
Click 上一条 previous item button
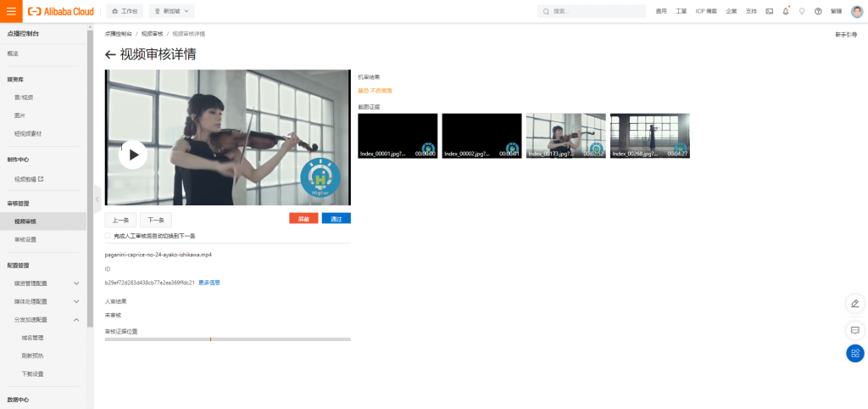click(x=120, y=220)
